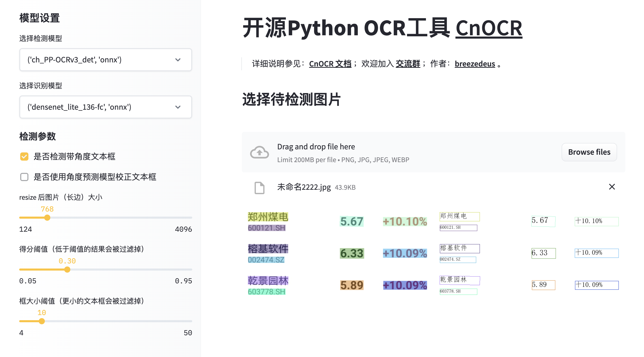The height and width of the screenshot is (357, 644).
Task: Open the 交流群 link
Action: 407,63
